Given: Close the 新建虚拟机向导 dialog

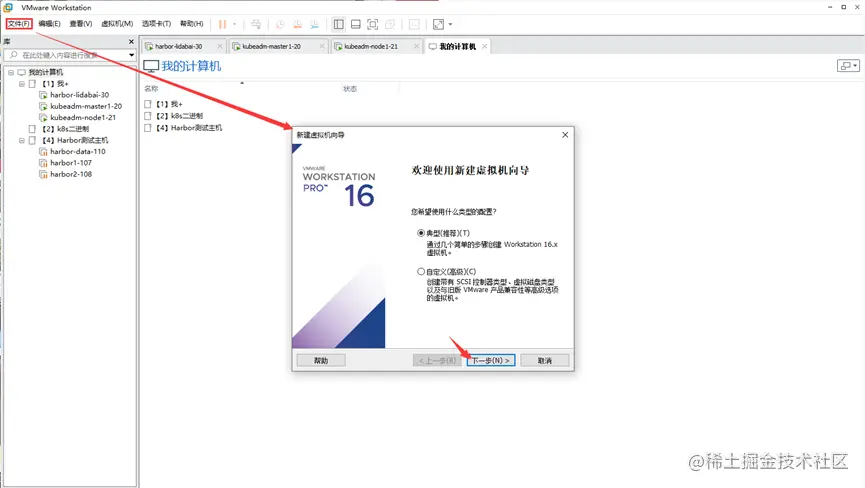Looking at the screenshot, I should pos(565,135).
